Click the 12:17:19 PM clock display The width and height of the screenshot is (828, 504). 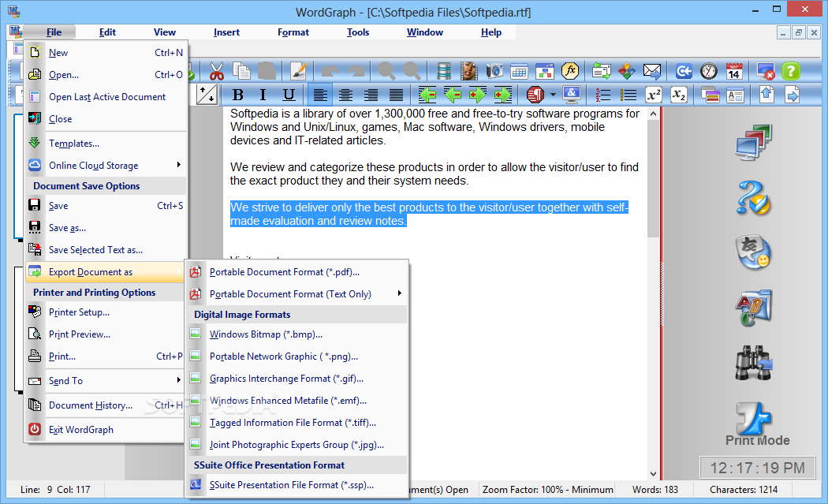tap(757, 468)
